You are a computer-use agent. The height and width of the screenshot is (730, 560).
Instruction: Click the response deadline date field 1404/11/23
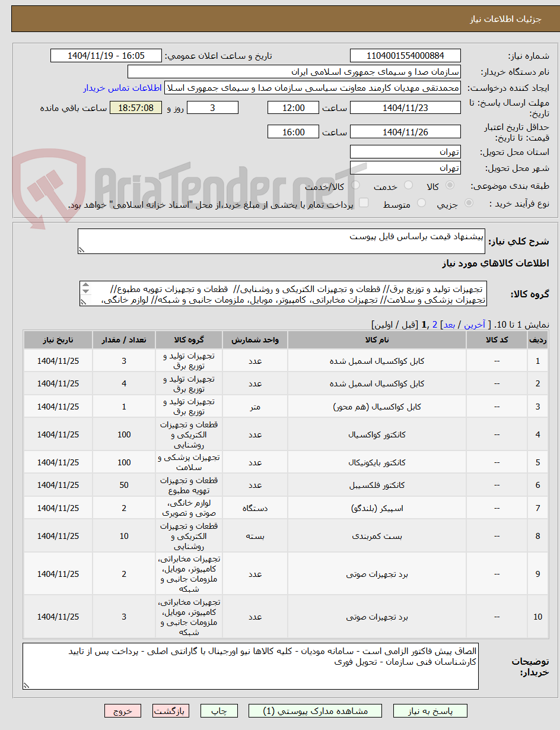click(x=405, y=107)
